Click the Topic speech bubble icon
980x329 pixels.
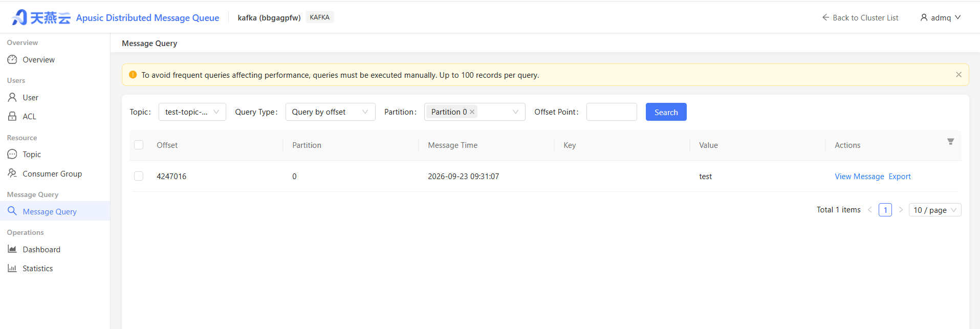click(x=12, y=154)
